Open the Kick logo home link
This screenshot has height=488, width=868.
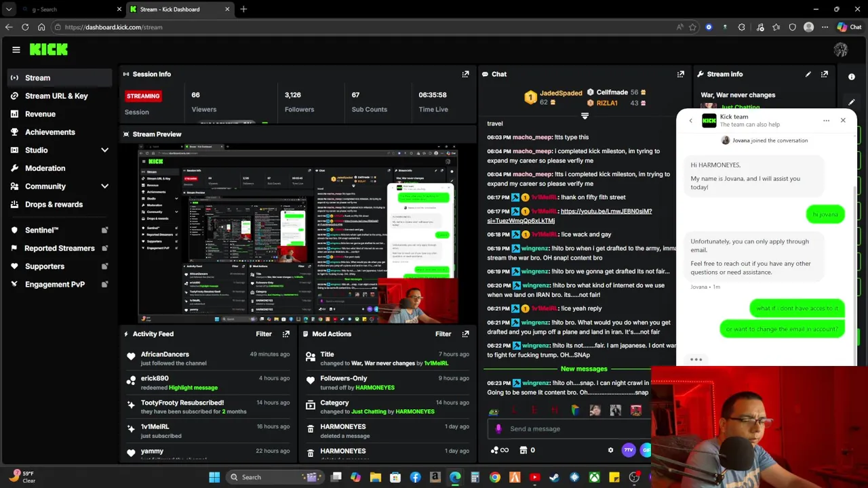coord(48,49)
